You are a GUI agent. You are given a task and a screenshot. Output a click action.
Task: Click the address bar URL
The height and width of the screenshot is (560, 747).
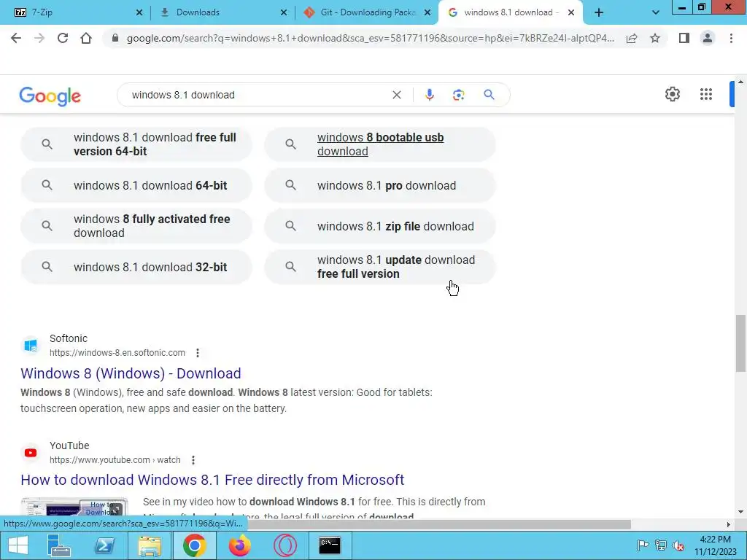370,38
